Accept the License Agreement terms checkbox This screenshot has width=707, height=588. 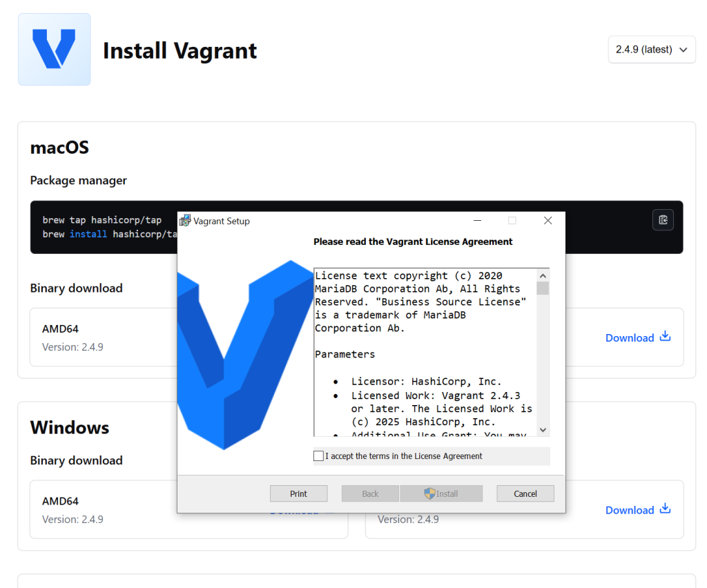point(318,456)
